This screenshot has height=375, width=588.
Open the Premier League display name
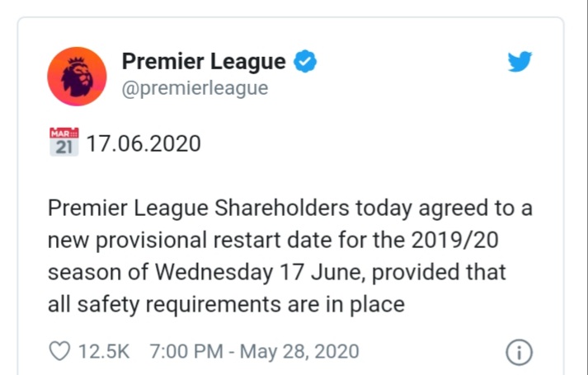click(204, 62)
